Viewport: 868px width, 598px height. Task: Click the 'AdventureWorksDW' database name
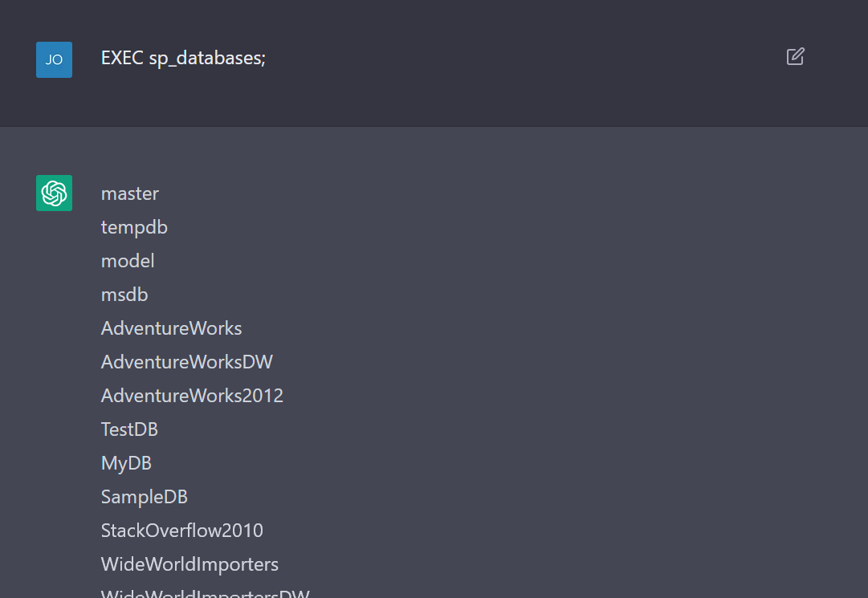187,362
